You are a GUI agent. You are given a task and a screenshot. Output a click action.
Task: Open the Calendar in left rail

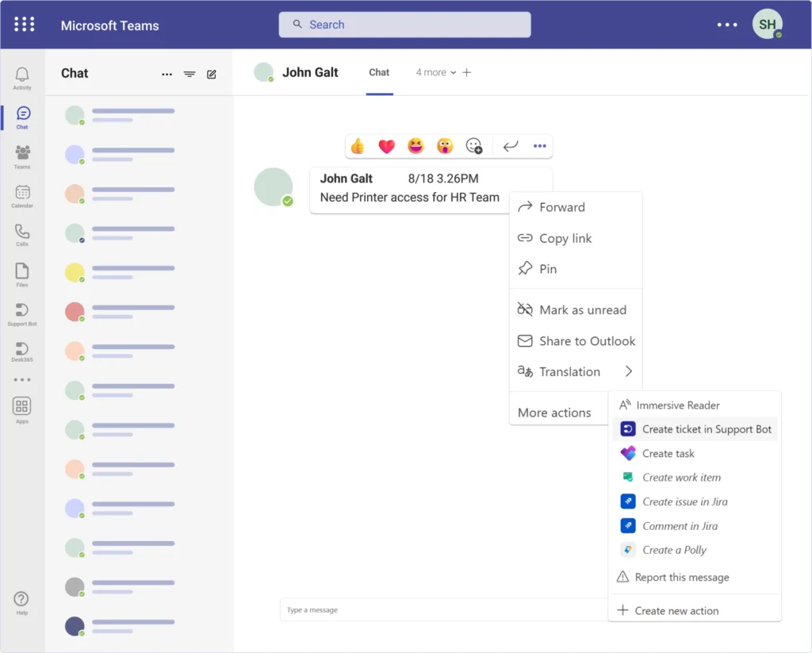[22, 194]
